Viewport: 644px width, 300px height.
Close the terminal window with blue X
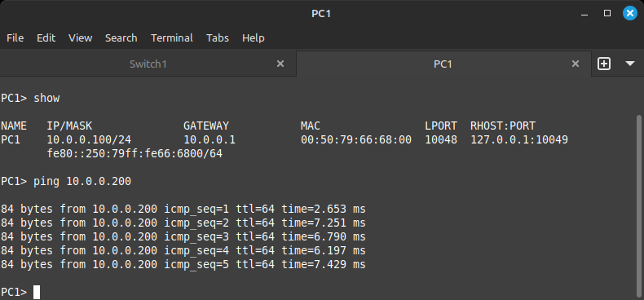click(x=630, y=14)
